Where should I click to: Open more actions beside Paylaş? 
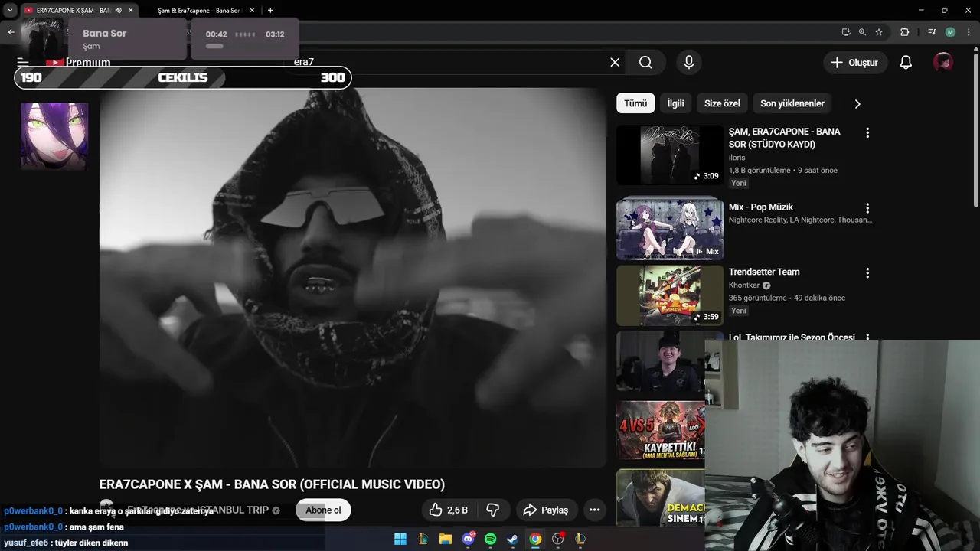[x=594, y=510]
